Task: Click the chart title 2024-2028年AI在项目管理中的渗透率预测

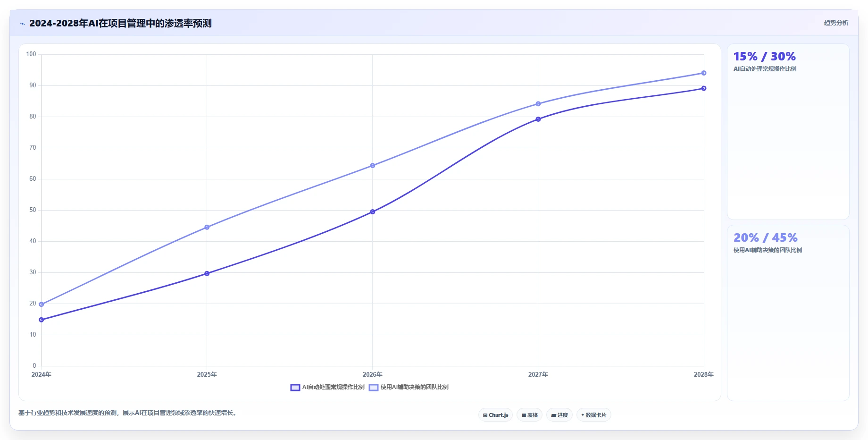Action: coord(120,23)
